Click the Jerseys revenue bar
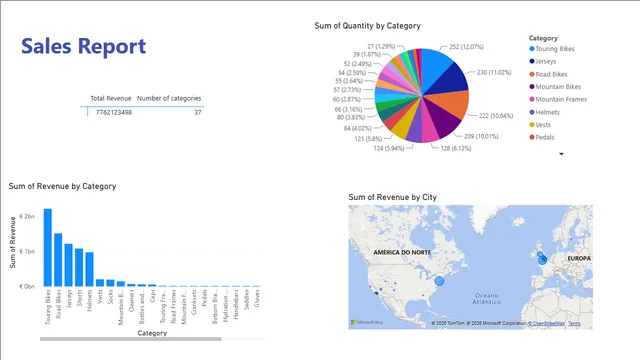The width and height of the screenshot is (640, 360). point(69,265)
